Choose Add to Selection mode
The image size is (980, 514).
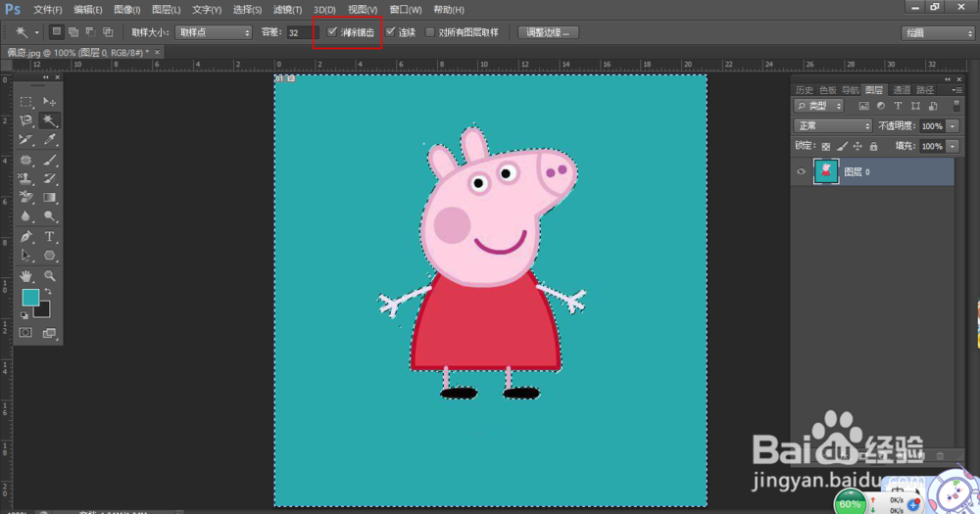coord(73,32)
